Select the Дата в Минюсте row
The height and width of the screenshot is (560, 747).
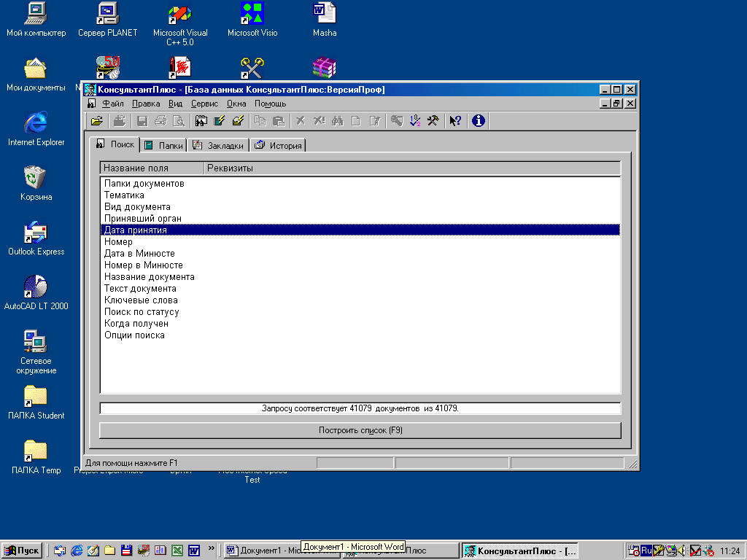360,254
